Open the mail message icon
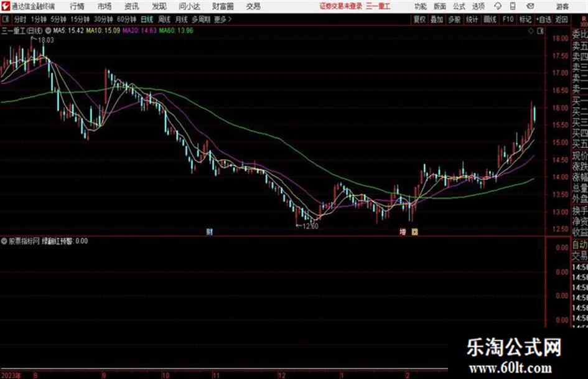588x379 pixels. click(530, 6)
